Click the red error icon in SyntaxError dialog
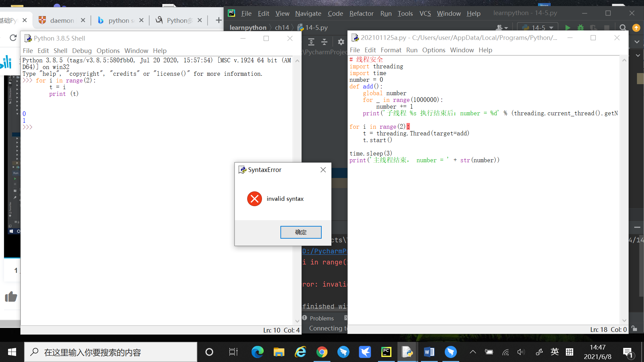Screen dimensions: 644x362 pos(255,199)
